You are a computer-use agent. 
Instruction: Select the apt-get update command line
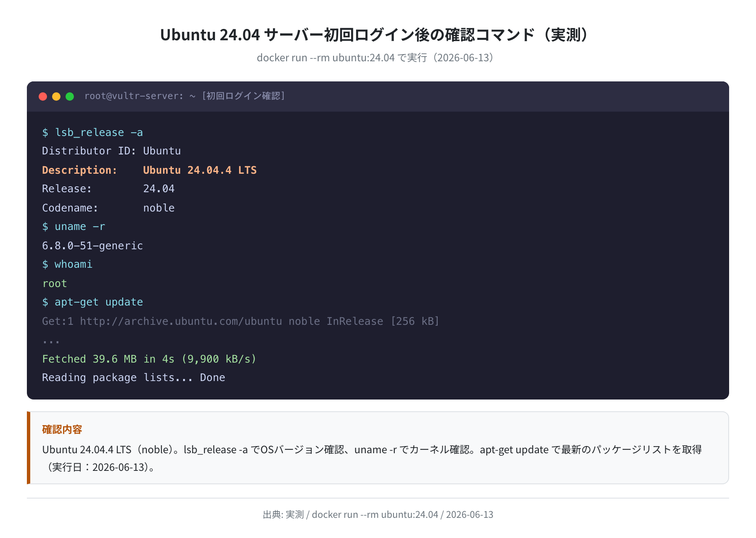(x=92, y=302)
